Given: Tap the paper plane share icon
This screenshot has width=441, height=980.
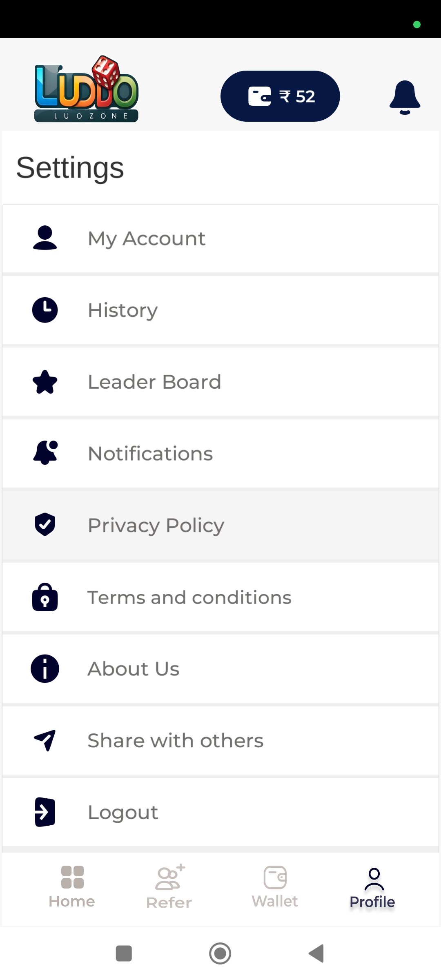Looking at the screenshot, I should click(x=45, y=740).
